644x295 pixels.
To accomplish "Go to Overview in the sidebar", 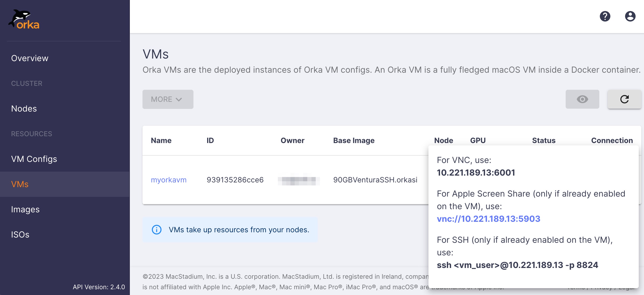I will coord(30,58).
